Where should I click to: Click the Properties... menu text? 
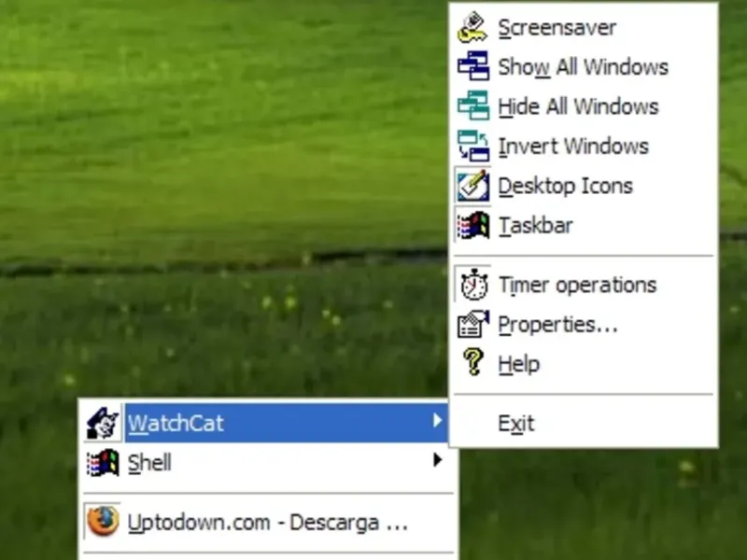[x=557, y=325]
